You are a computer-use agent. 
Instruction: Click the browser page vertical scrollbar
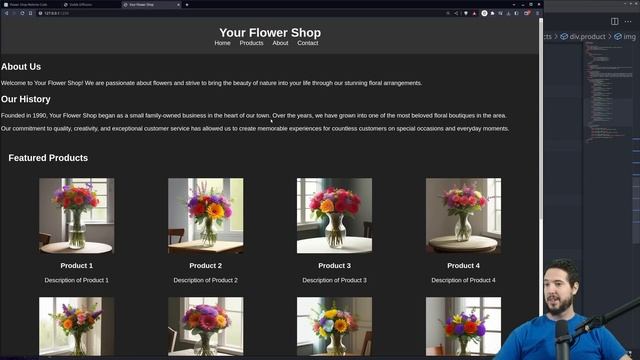pos(541,118)
